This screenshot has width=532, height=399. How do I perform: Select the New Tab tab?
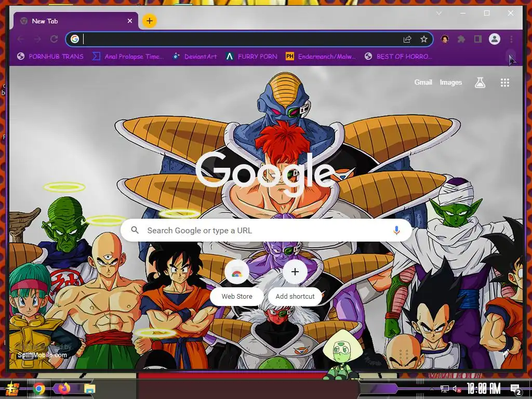[x=75, y=21]
